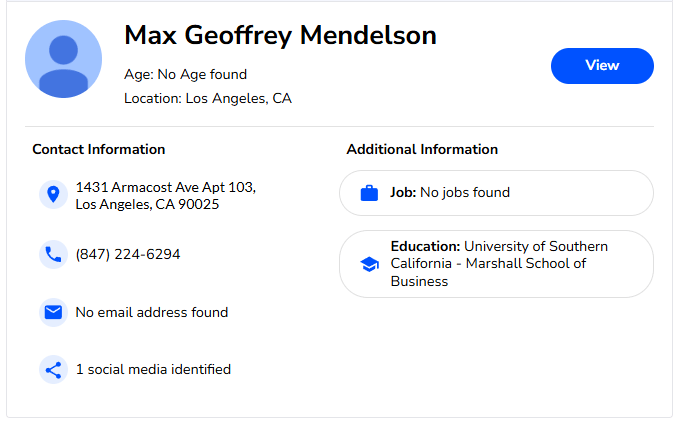This screenshot has height=421, width=675.
Task: Click the street address text
Action: [165, 196]
